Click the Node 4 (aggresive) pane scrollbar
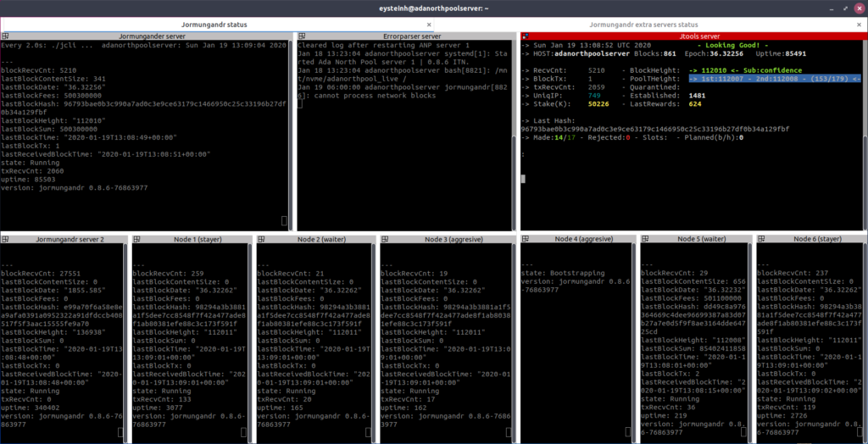The image size is (868, 444). [x=634, y=342]
